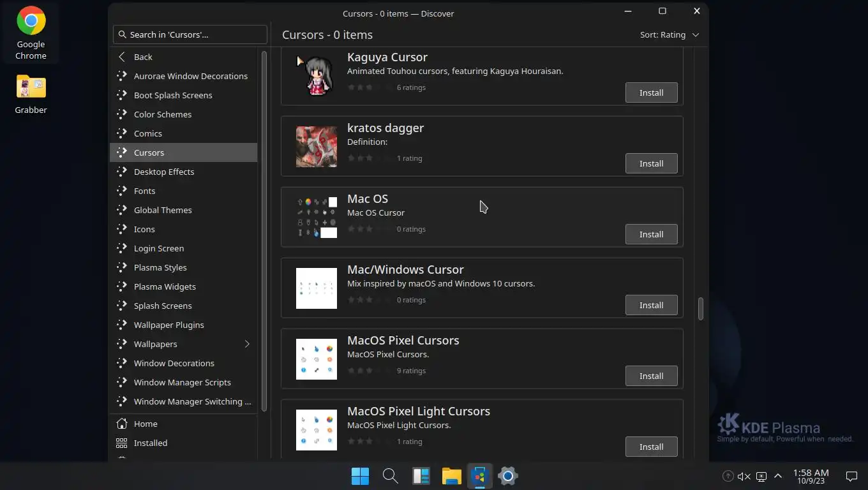The image size is (868, 490).
Task: Click the Fonts category icon
Action: 122,191
